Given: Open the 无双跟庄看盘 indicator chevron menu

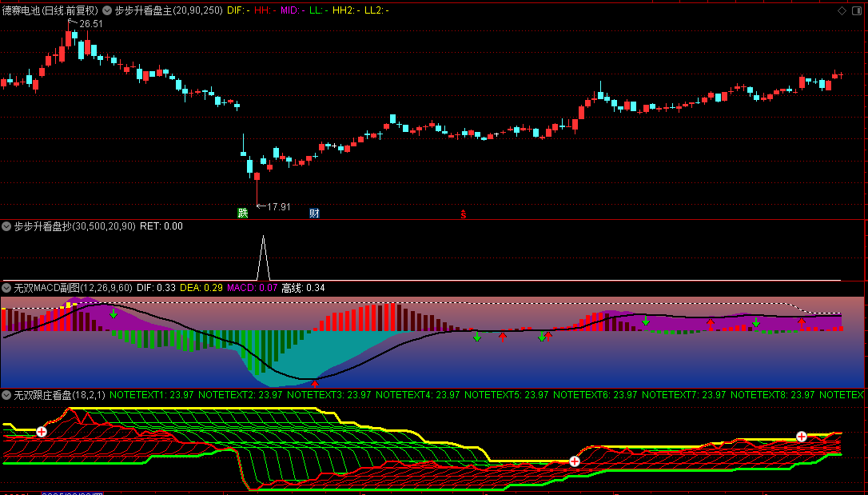Looking at the screenshot, I should [x=7, y=395].
